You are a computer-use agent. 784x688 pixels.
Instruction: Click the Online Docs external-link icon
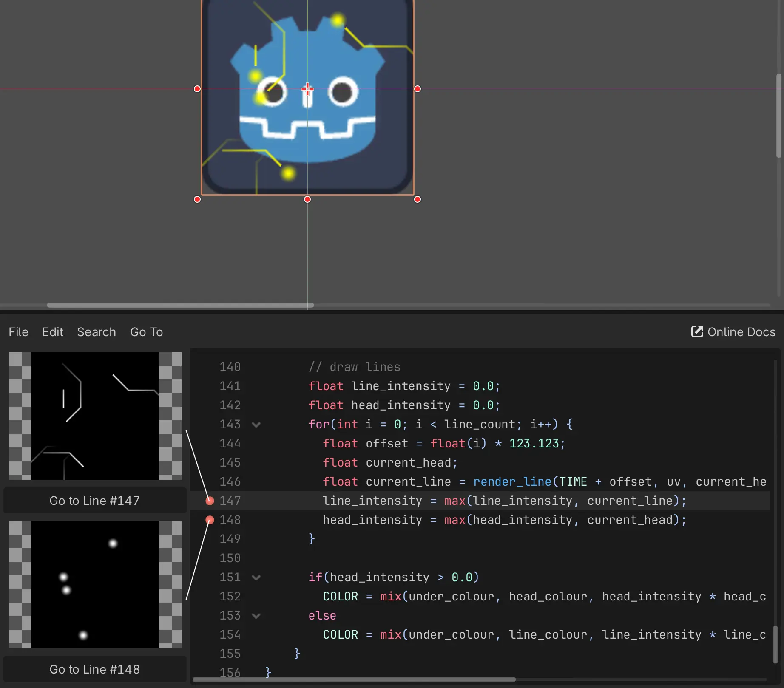tap(696, 331)
